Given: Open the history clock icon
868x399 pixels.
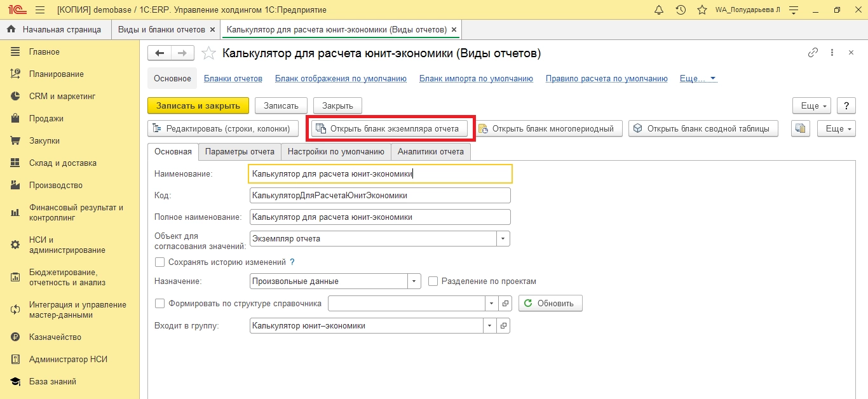Looking at the screenshot, I should pyautogui.click(x=681, y=10).
